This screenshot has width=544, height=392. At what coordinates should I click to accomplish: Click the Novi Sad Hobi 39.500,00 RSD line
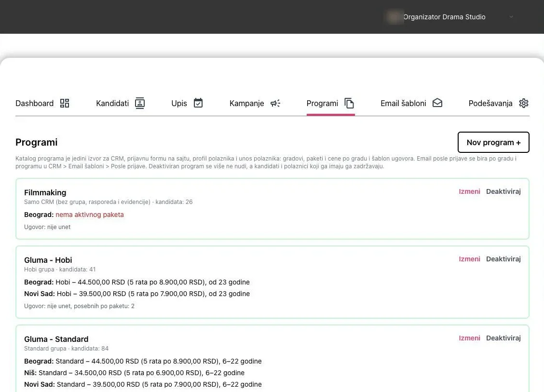coord(136,294)
